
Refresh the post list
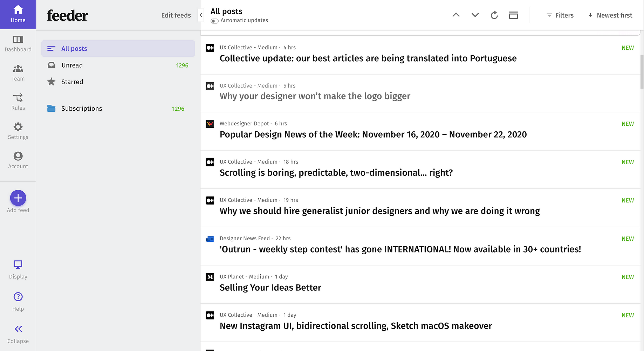point(494,15)
